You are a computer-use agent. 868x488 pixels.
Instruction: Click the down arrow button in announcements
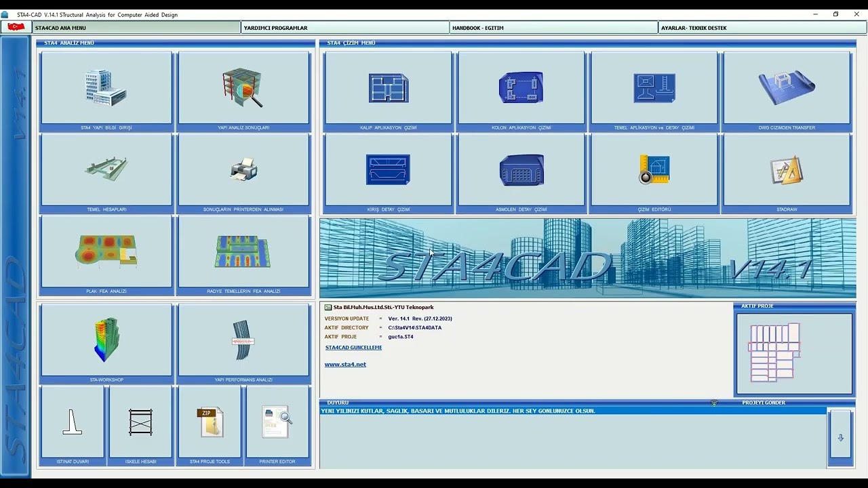pos(840,438)
